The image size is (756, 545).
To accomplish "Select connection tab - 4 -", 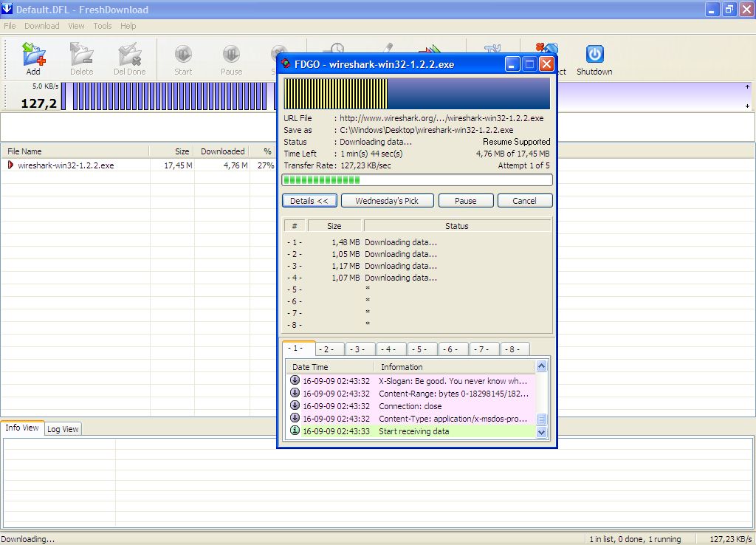I will coord(391,349).
